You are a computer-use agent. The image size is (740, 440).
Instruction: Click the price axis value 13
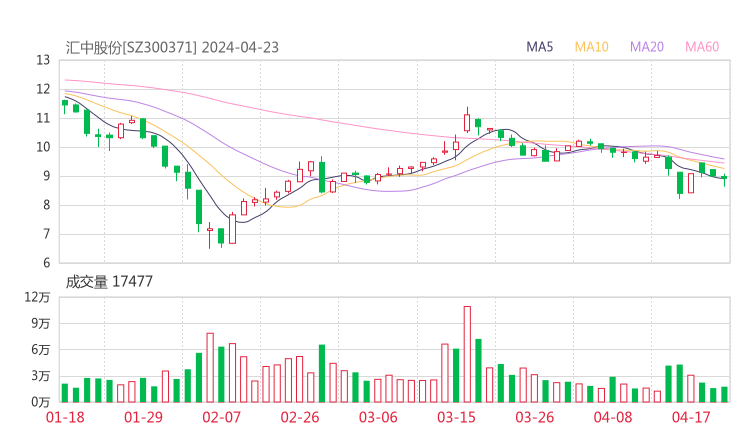[43, 60]
